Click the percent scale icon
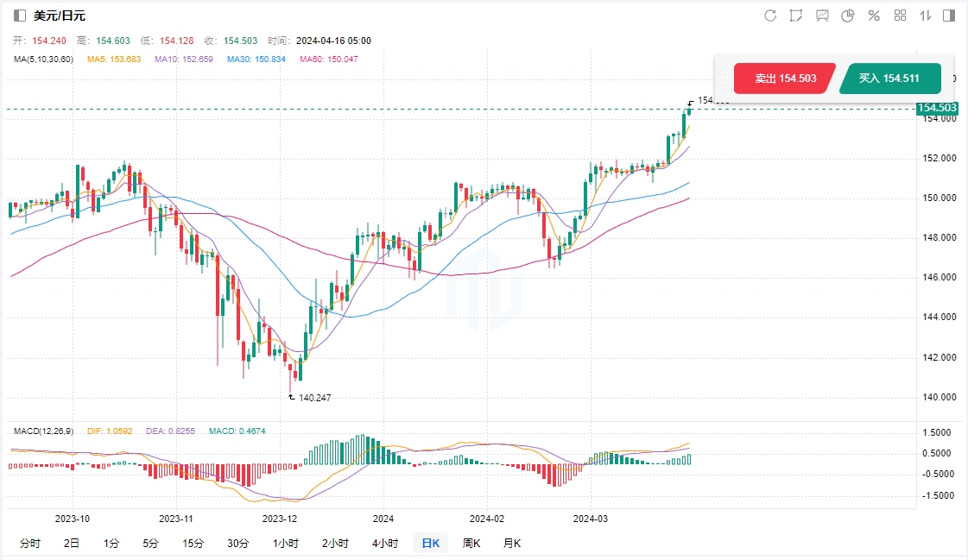Image resolution: width=968 pixels, height=560 pixels. pyautogui.click(x=874, y=16)
